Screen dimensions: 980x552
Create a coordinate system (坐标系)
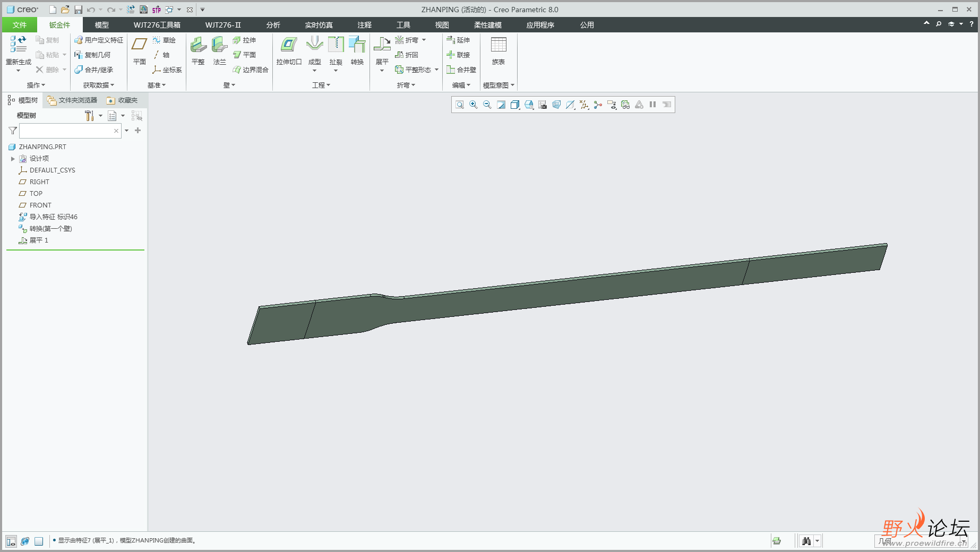[x=167, y=70]
